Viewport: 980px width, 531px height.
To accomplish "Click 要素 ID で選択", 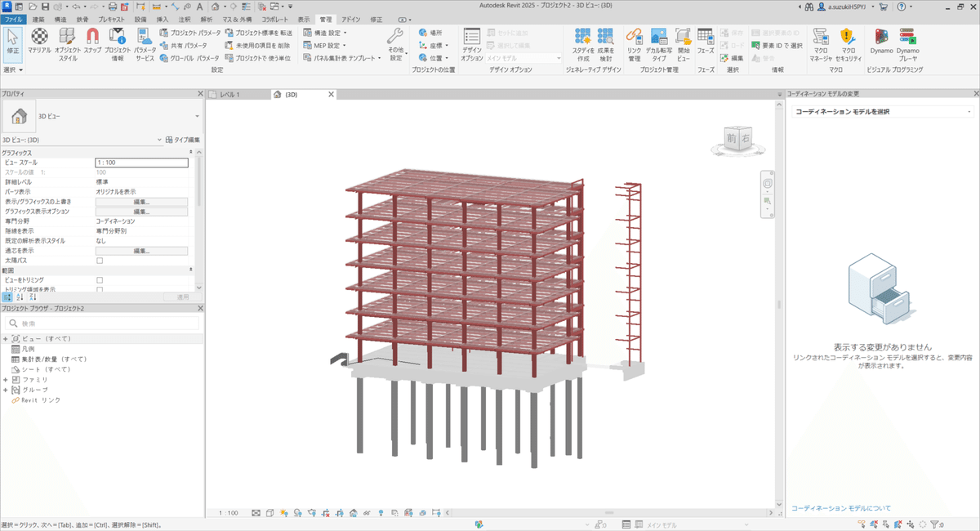I will point(777,46).
